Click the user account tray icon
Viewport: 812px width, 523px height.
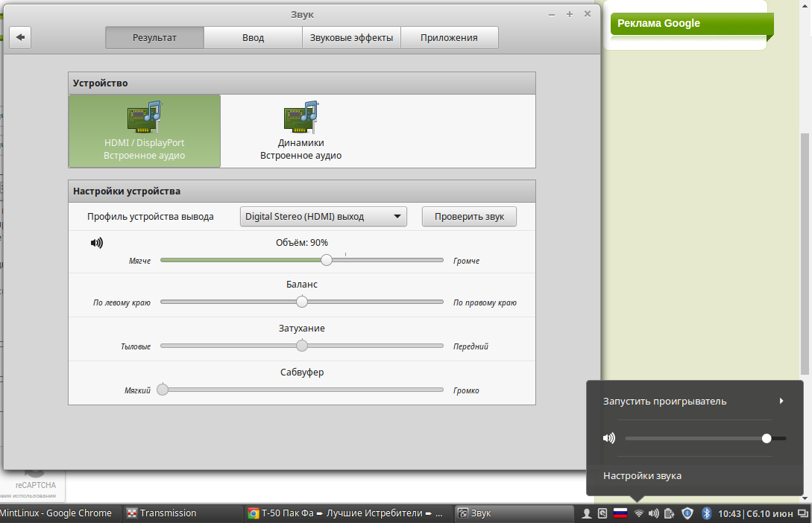click(x=587, y=513)
